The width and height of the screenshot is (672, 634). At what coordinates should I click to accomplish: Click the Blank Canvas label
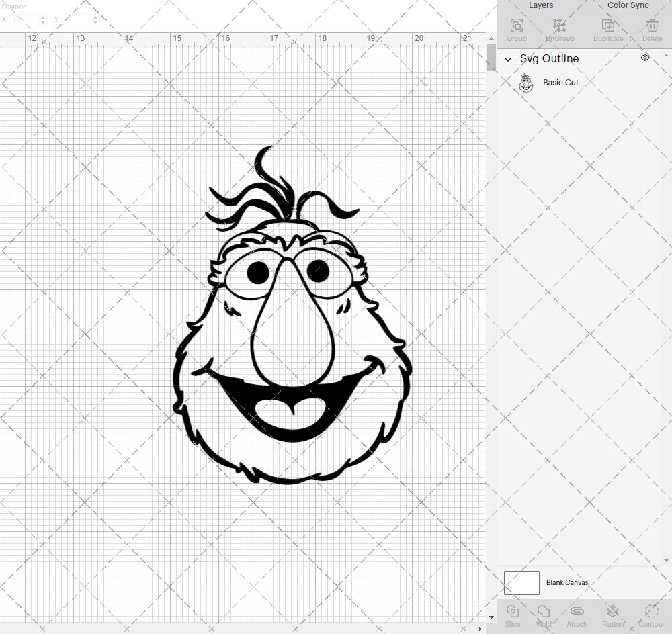[568, 582]
